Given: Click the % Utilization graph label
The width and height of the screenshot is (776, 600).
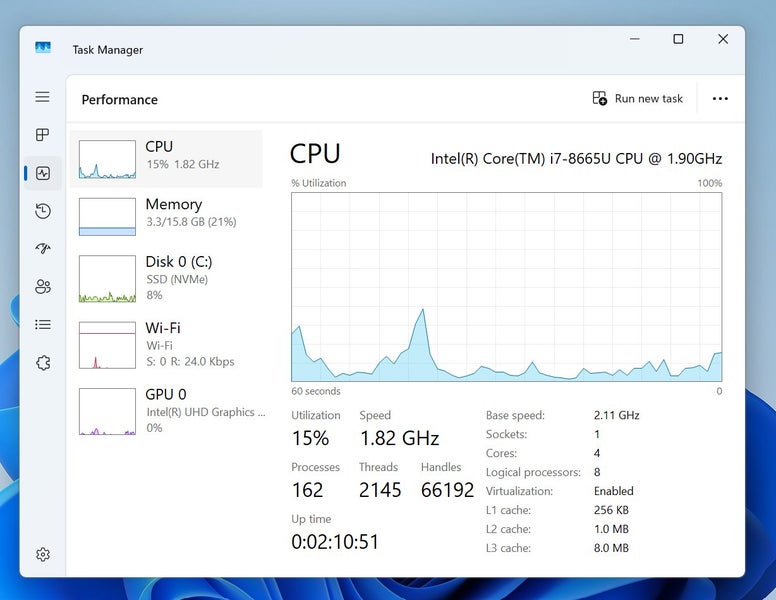Looking at the screenshot, I should click(x=319, y=183).
